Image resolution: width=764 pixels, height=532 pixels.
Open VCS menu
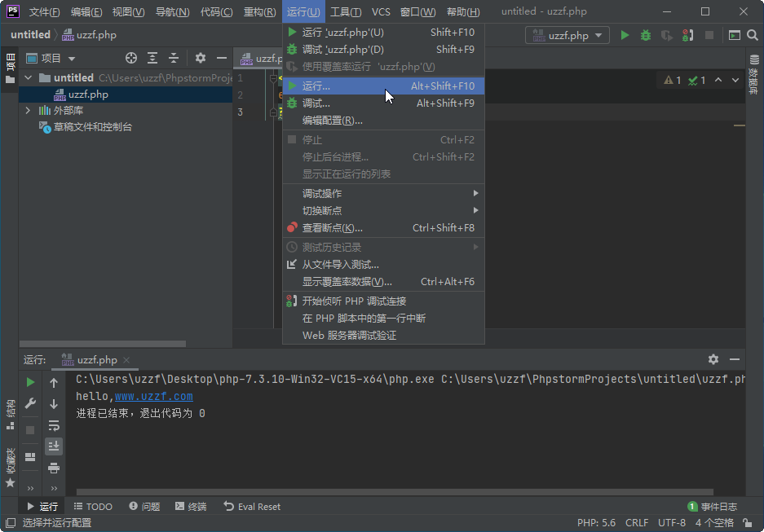(381, 11)
